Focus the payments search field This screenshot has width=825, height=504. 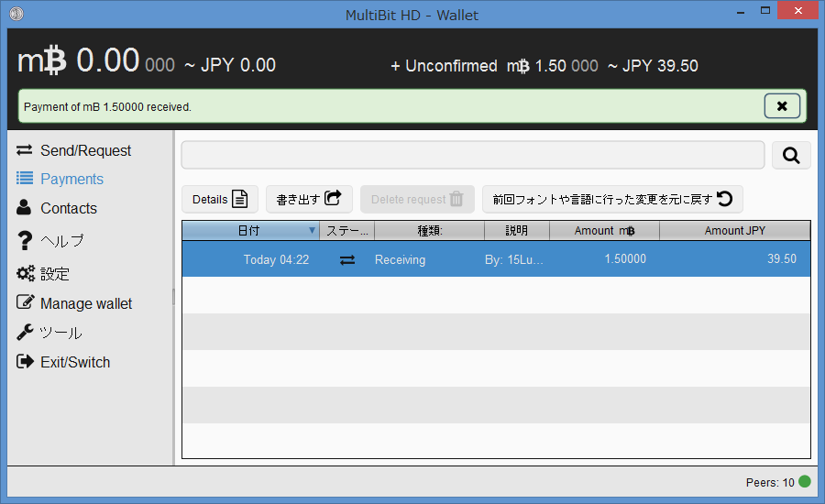coord(472,155)
